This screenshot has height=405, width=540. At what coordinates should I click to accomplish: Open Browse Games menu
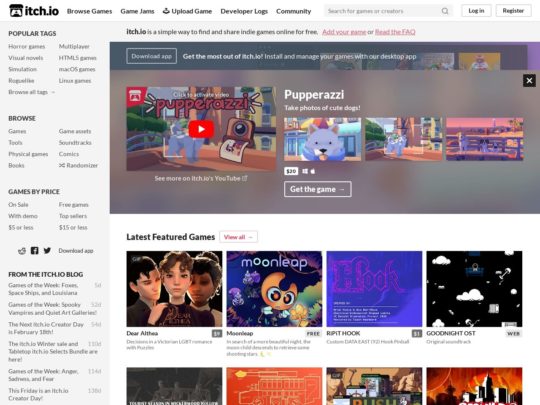[90, 11]
